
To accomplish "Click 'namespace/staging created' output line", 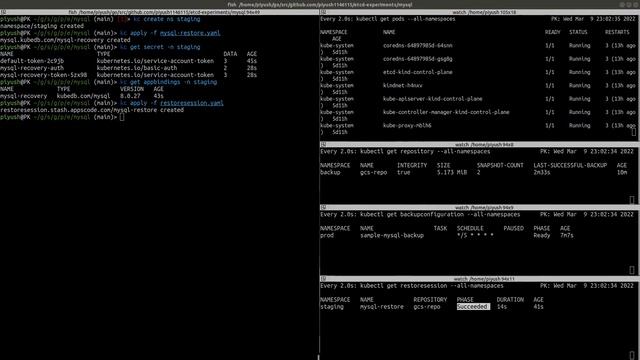I will pos(42,26).
